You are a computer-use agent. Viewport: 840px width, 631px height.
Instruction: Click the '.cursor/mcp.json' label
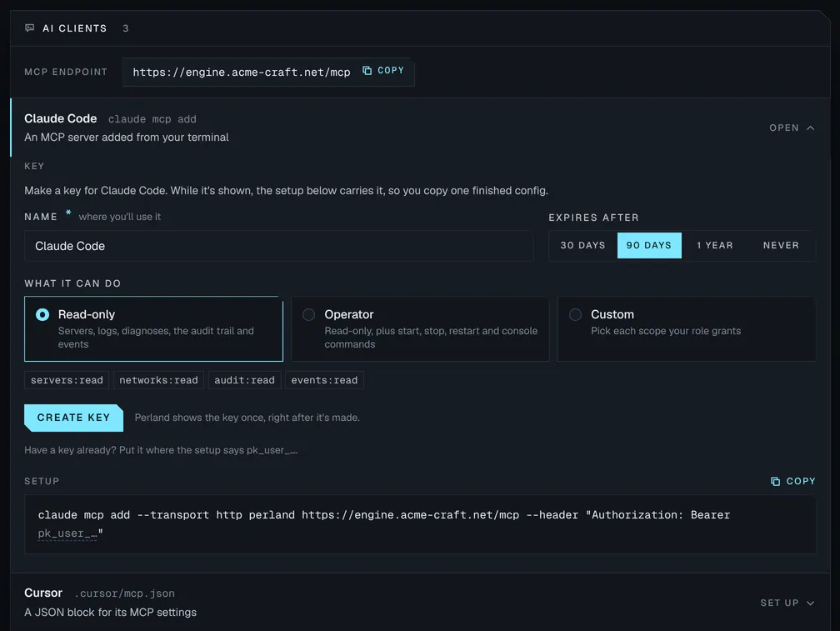124,593
